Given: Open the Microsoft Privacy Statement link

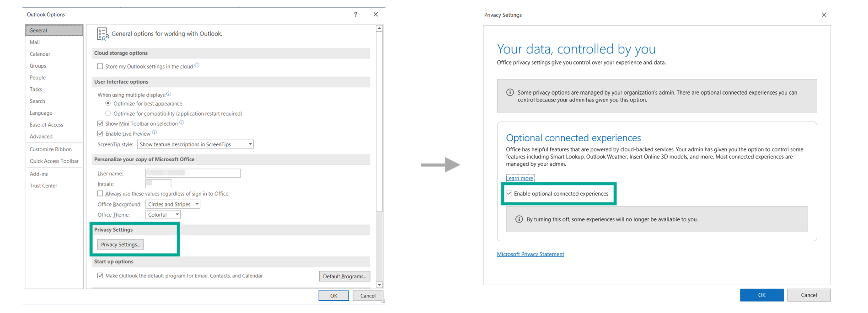Looking at the screenshot, I should pos(530,254).
